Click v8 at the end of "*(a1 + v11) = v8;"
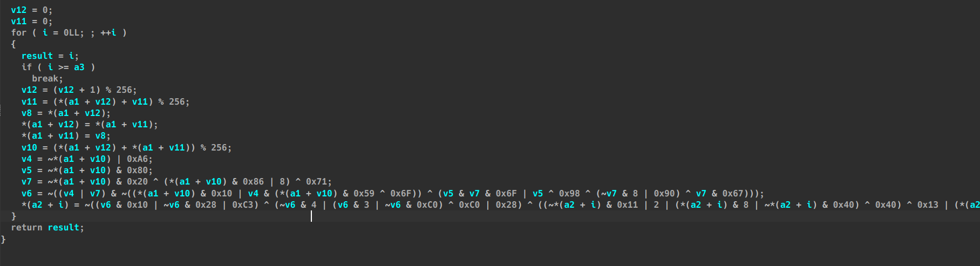This screenshot has height=266, width=980. (x=100, y=135)
